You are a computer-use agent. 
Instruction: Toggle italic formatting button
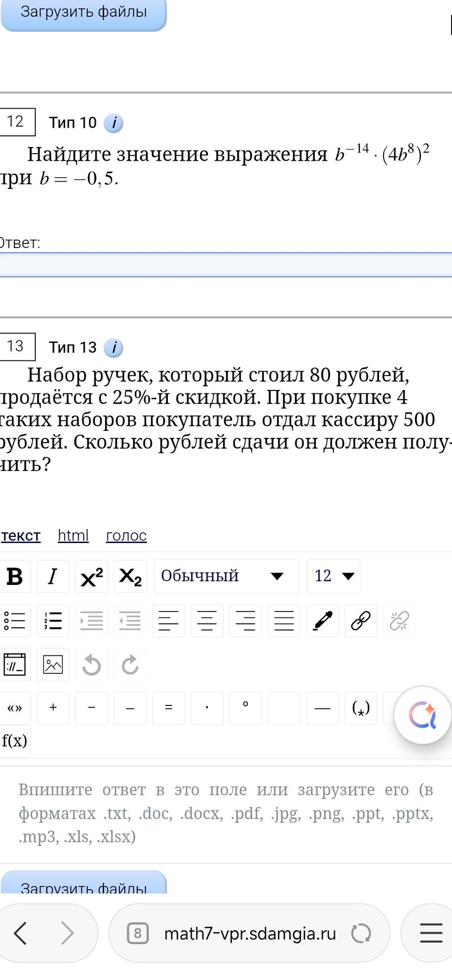click(x=53, y=576)
